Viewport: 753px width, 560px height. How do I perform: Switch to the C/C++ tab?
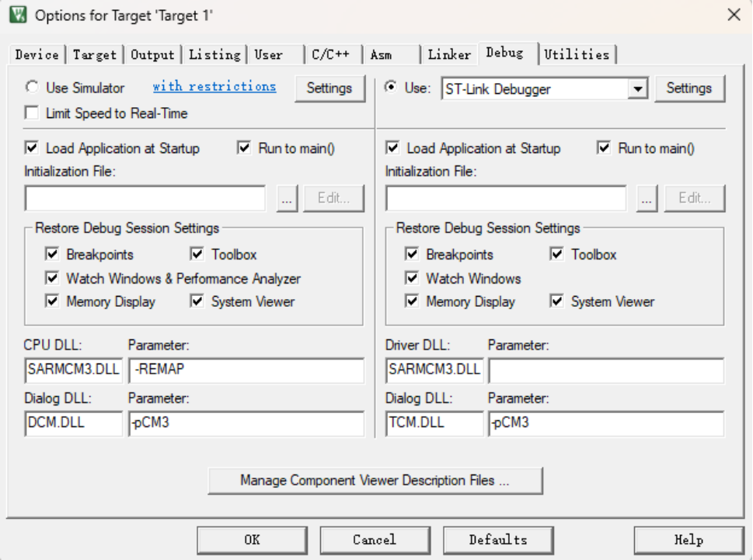[333, 54]
